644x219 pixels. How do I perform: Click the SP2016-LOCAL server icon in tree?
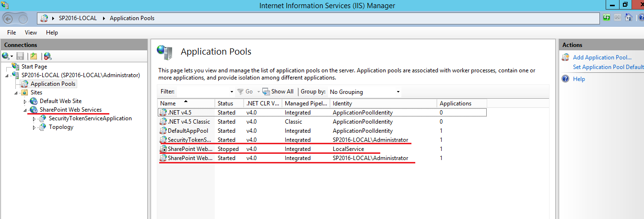[x=16, y=75]
